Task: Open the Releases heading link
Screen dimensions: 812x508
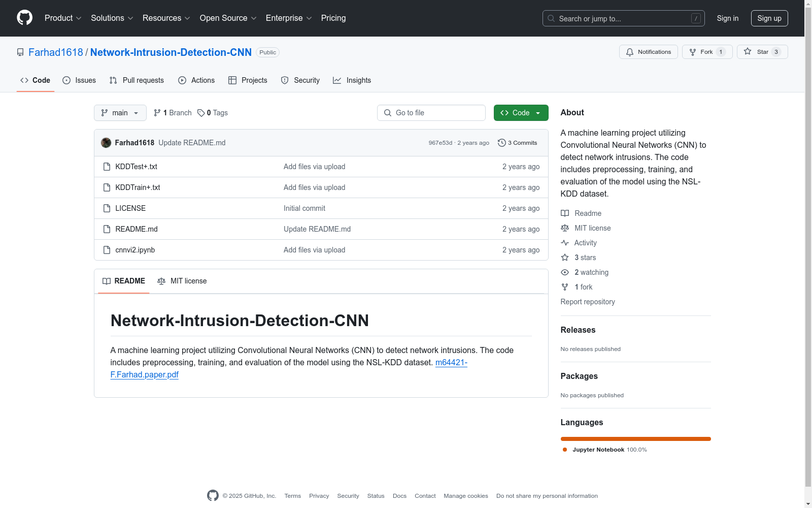Action: point(578,330)
